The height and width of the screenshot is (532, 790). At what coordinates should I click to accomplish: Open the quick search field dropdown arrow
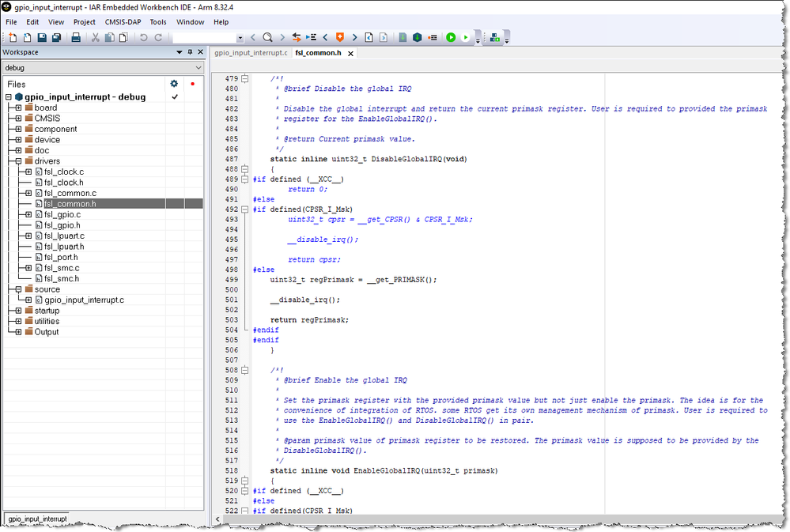240,38
